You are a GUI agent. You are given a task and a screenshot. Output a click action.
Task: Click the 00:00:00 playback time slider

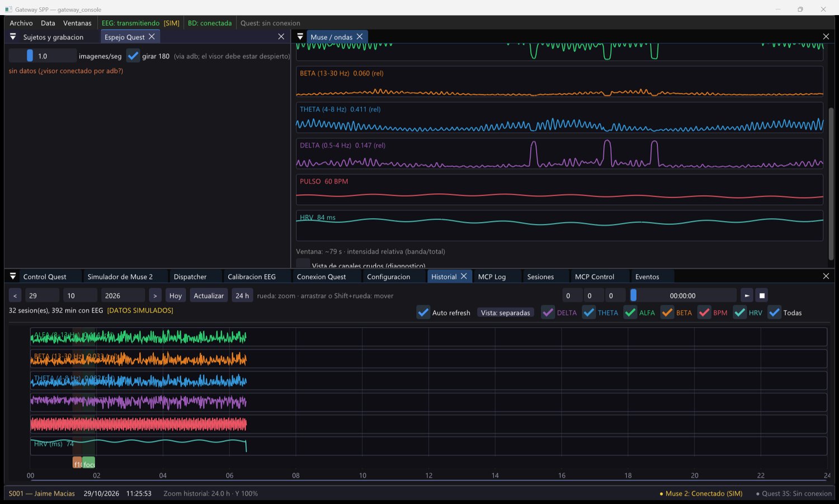[x=683, y=295]
